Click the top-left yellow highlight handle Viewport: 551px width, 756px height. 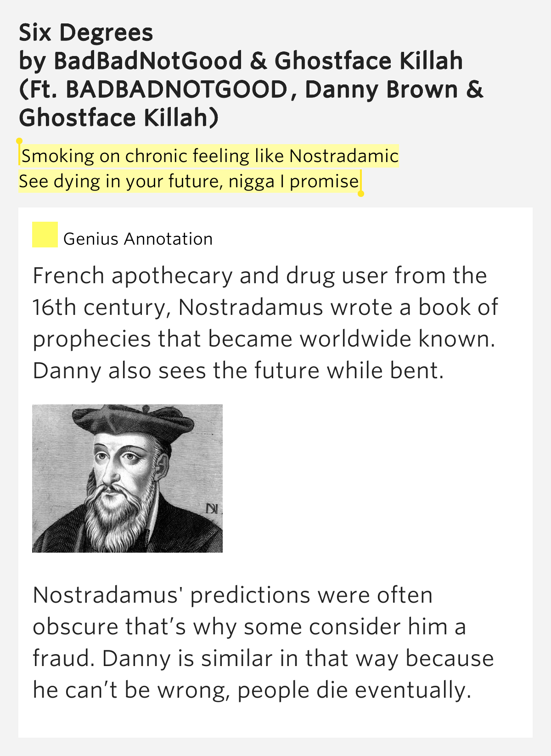[19, 141]
